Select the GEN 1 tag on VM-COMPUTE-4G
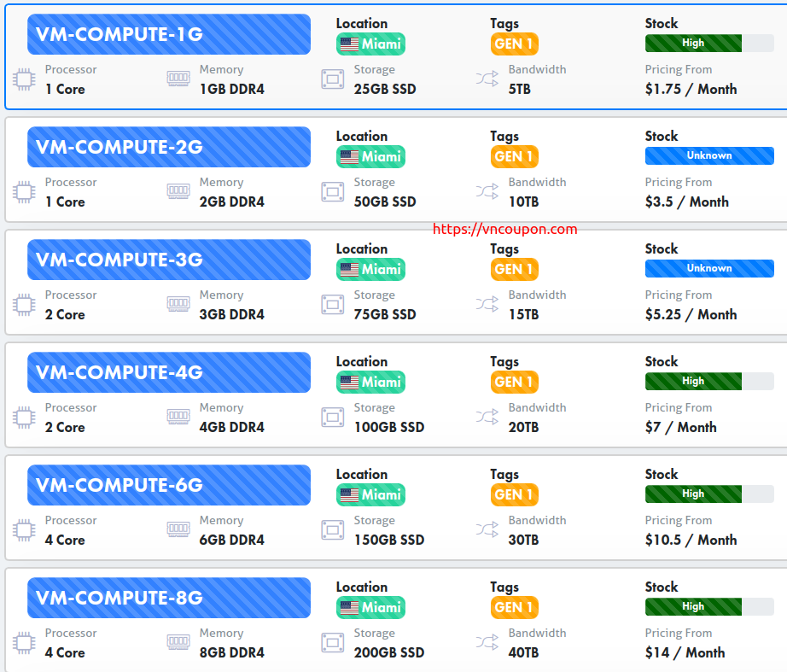Image resolution: width=787 pixels, height=672 pixels. (x=515, y=383)
